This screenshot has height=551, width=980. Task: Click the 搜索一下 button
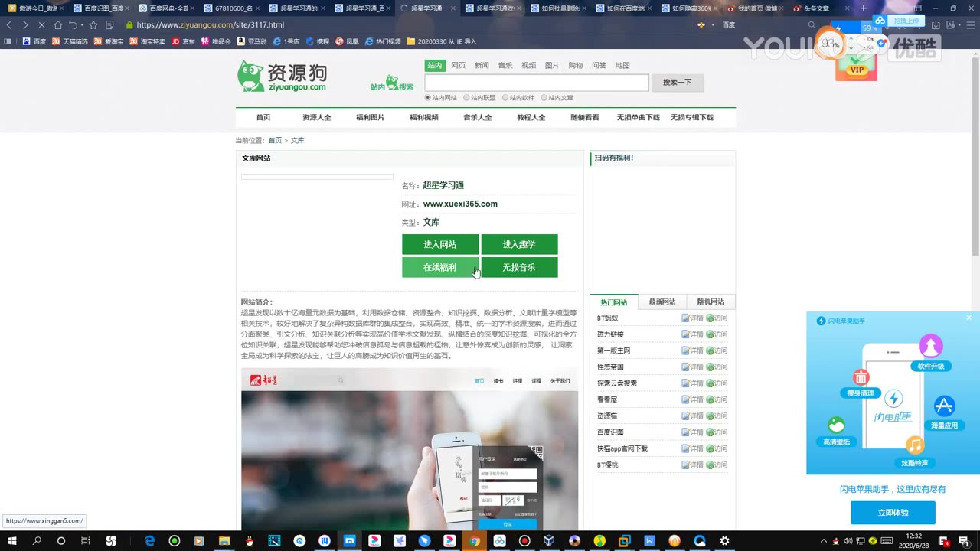pyautogui.click(x=678, y=83)
